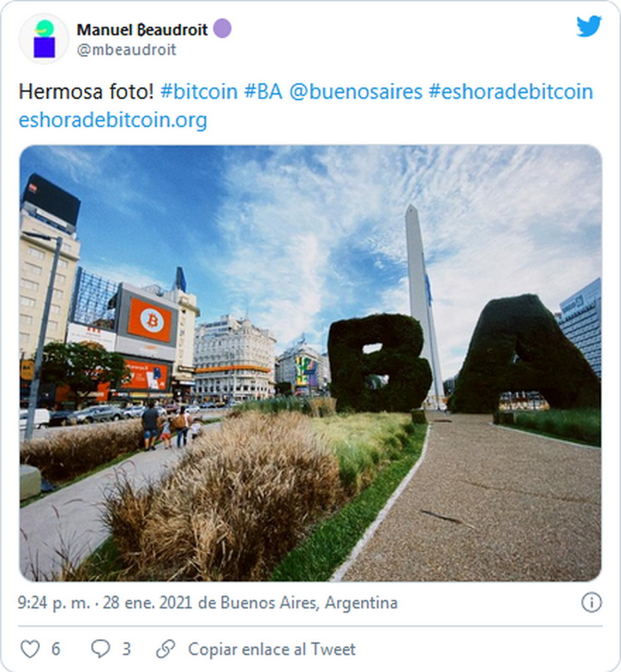621x672 pixels.
Task: Open replies via the speech bubble icon
Action: [101, 649]
